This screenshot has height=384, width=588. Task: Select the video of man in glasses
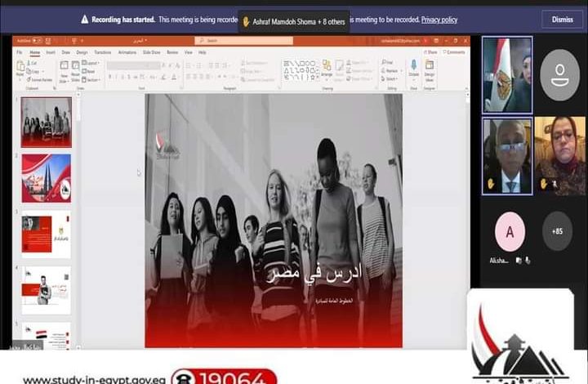507,156
